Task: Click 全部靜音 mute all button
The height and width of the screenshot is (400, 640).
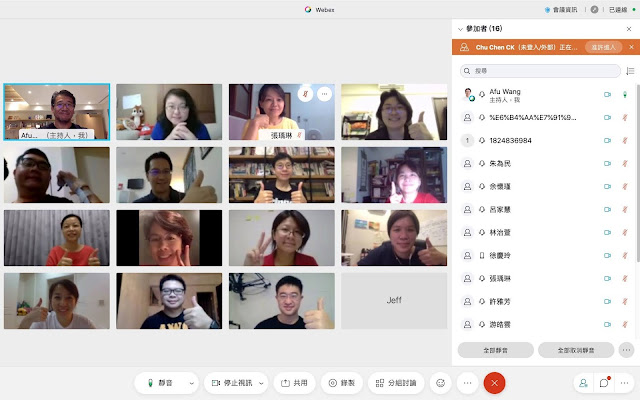Action: pos(495,350)
